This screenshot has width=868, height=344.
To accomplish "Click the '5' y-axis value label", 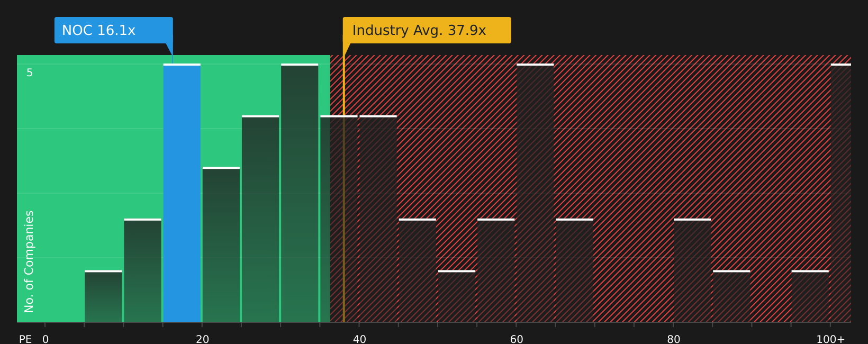I will [30, 73].
